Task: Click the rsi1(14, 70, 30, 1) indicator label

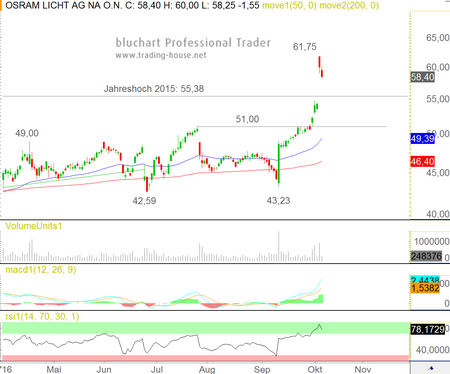Action: click(x=42, y=316)
